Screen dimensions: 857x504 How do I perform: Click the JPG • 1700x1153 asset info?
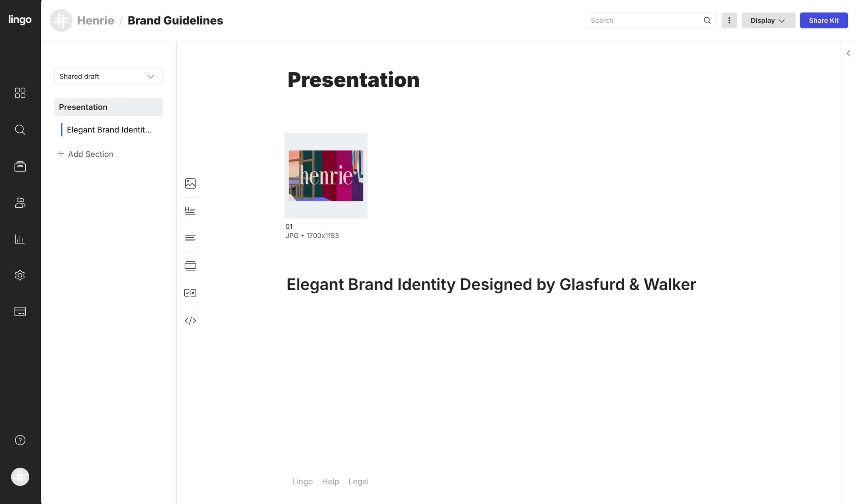(x=312, y=236)
